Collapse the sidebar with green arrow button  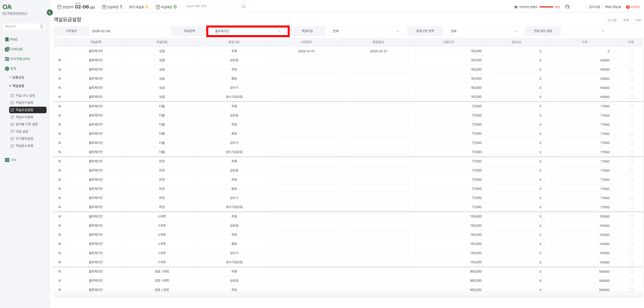(x=50, y=12)
